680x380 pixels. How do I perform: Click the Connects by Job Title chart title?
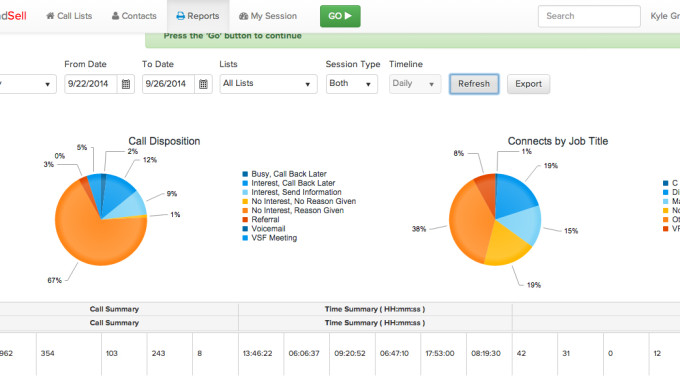point(558,141)
